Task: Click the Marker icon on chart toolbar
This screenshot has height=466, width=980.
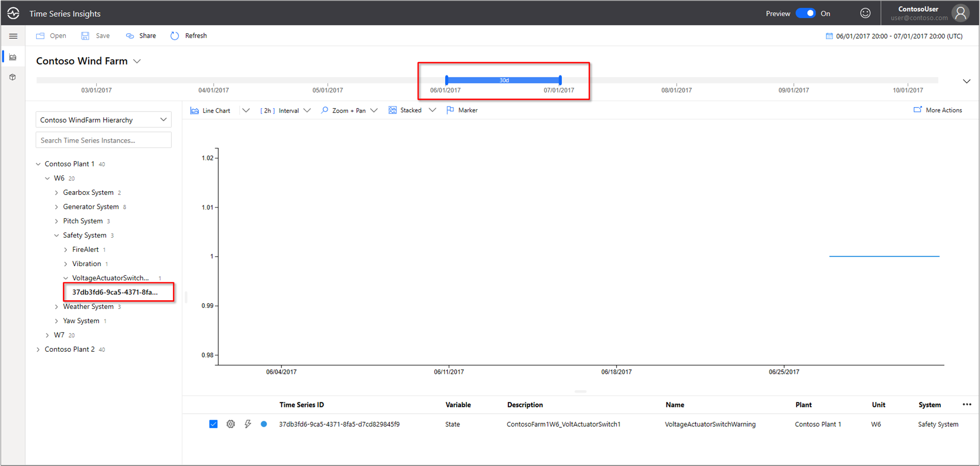Action: click(x=450, y=110)
